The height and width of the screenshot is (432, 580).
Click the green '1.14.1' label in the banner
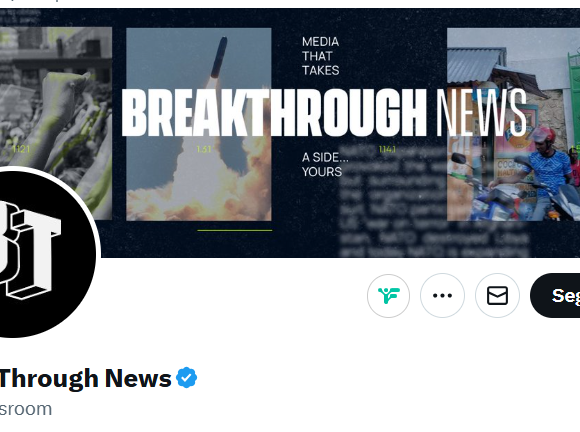[x=387, y=149]
